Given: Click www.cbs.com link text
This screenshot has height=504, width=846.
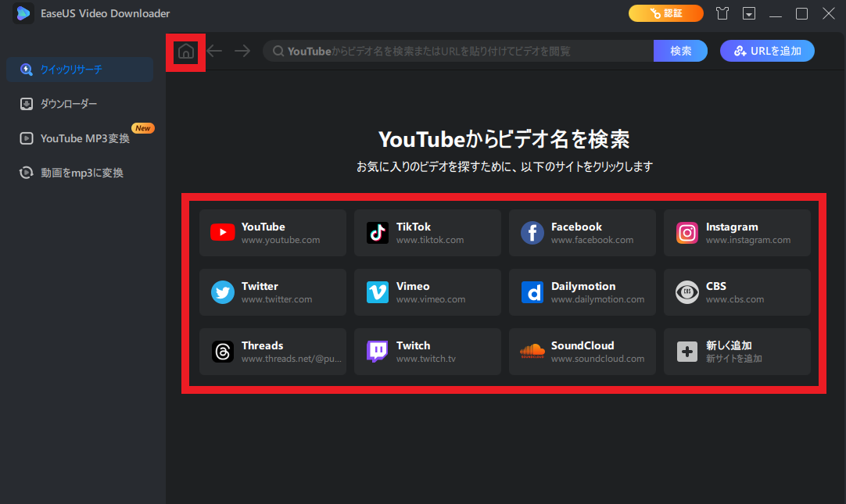Looking at the screenshot, I should coord(735,299).
